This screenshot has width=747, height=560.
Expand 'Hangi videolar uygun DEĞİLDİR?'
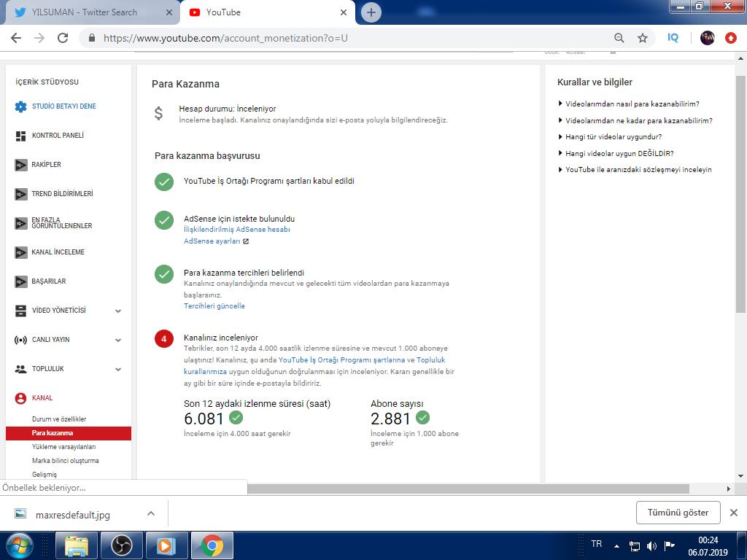coord(616,153)
